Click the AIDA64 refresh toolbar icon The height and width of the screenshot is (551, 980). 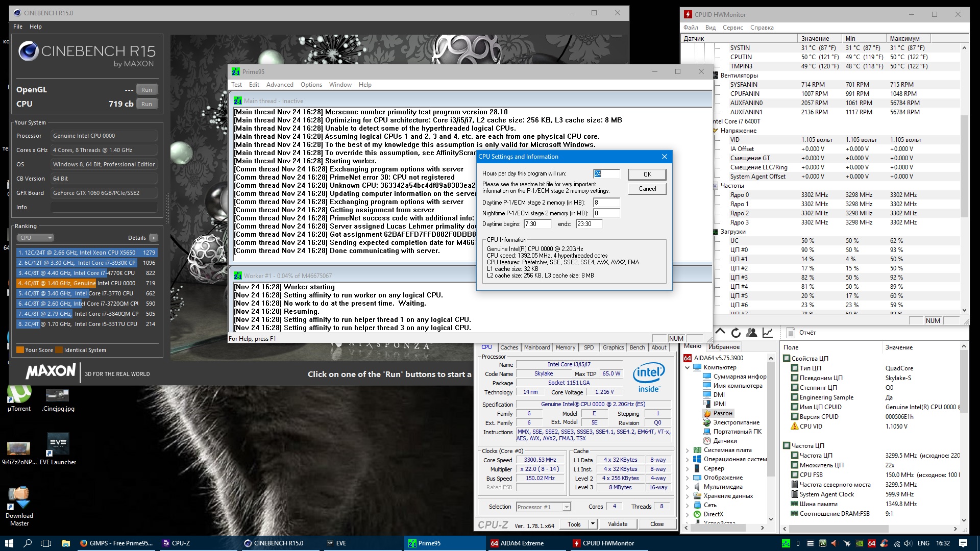736,333
